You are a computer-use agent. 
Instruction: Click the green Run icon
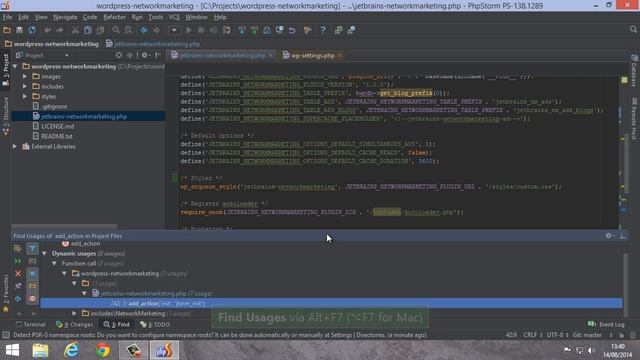[189, 30]
